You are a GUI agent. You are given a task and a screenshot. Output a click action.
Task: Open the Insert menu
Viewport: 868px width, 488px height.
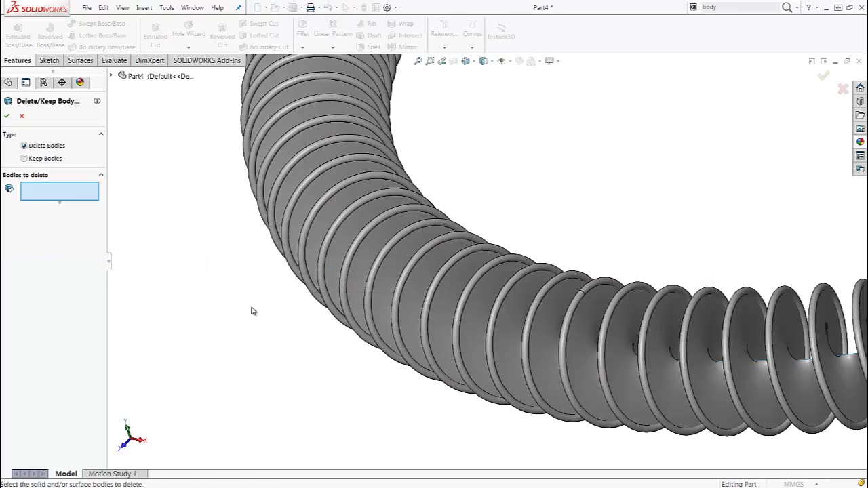(144, 8)
